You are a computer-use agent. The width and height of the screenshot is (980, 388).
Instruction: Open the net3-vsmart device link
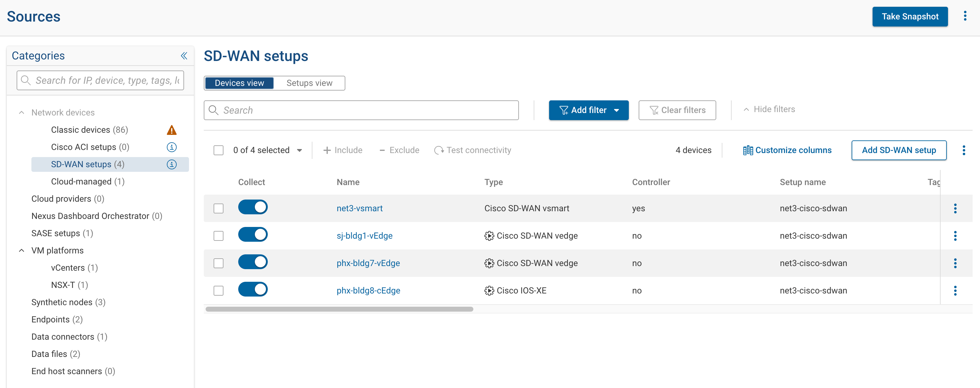coord(359,209)
